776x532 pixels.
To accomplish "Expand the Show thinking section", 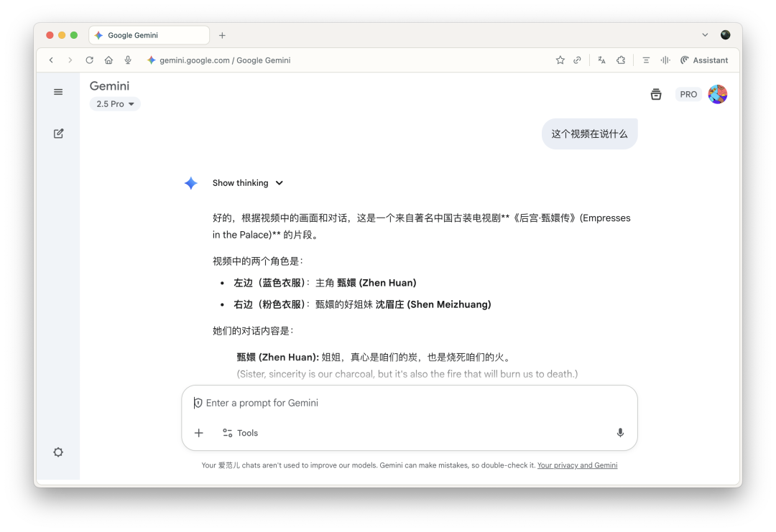I will tap(247, 183).
